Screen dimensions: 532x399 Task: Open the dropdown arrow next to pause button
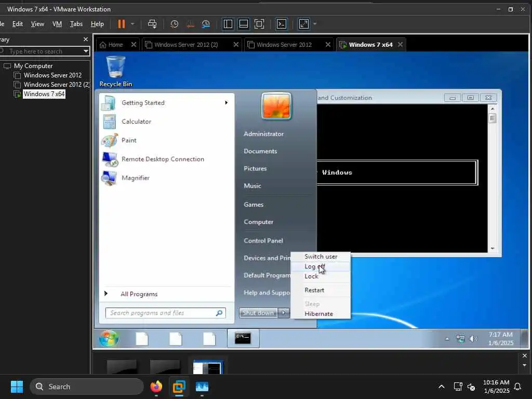[132, 24]
